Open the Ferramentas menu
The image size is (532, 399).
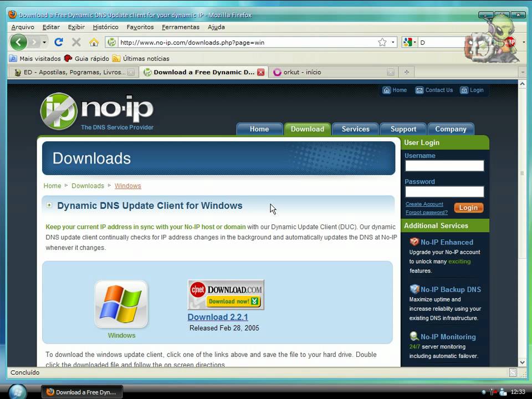pyautogui.click(x=181, y=27)
